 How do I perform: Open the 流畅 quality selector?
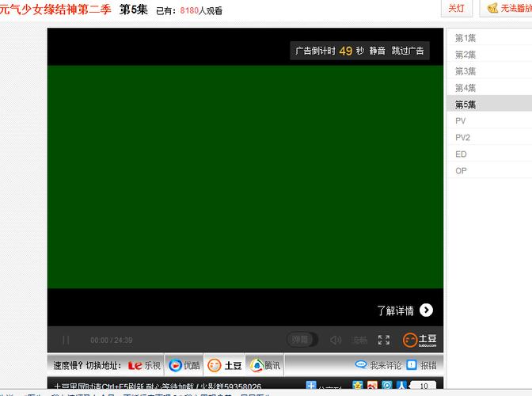pos(359,340)
